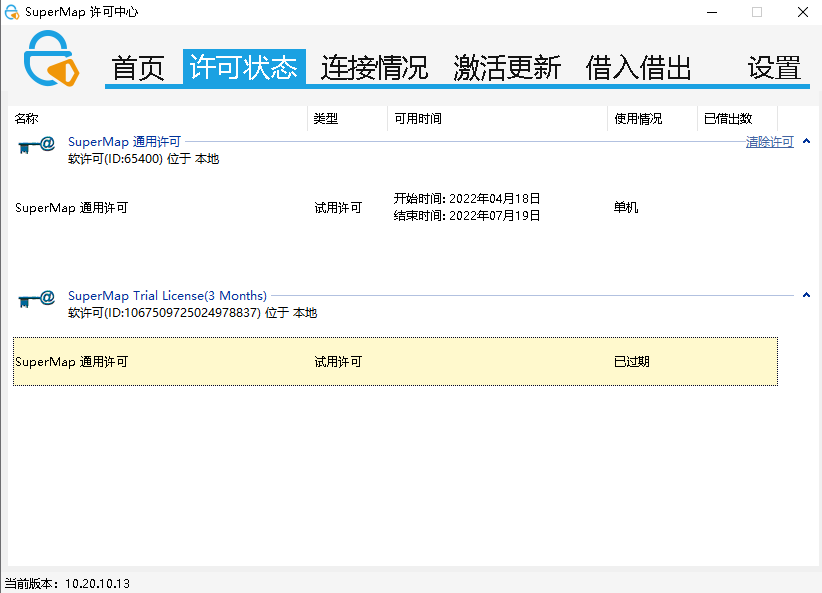Open the 借入借出 tab

[639, 68]
